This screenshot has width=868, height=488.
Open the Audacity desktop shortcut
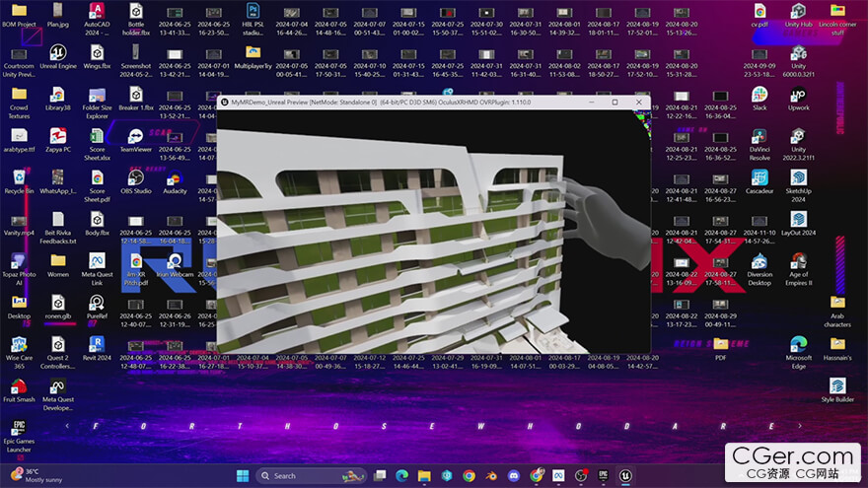click(175, 179)
